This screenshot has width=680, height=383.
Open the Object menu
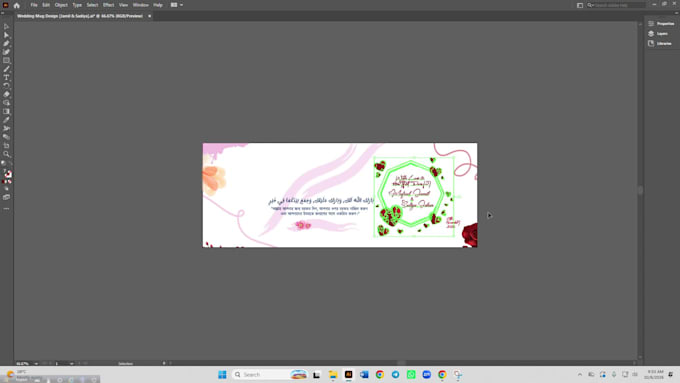pyautogui.click(x=61, y=5)
